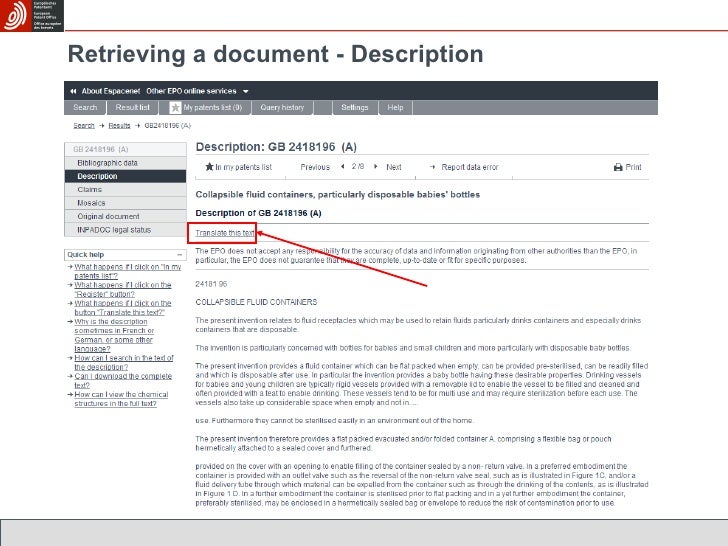This screenshot has height=546, width=728.
Task: Click the 2/8 page counter
Action: click(x=358, y=167)
